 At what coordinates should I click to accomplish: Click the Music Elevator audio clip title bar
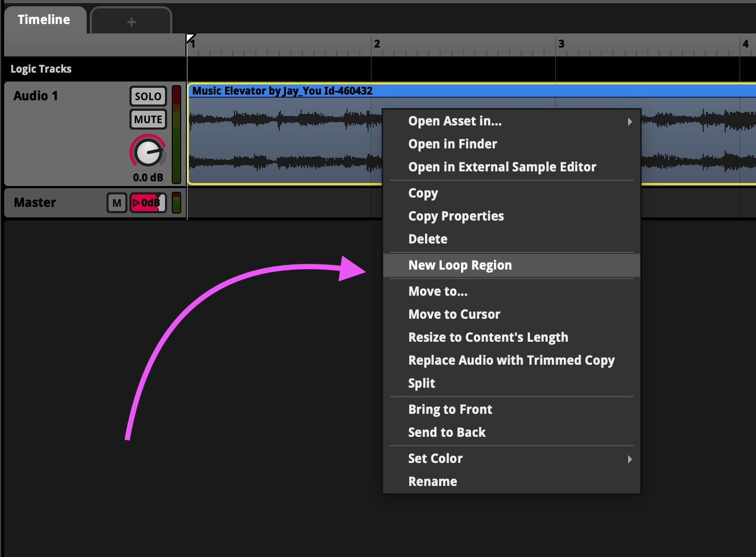click(282, 91)
